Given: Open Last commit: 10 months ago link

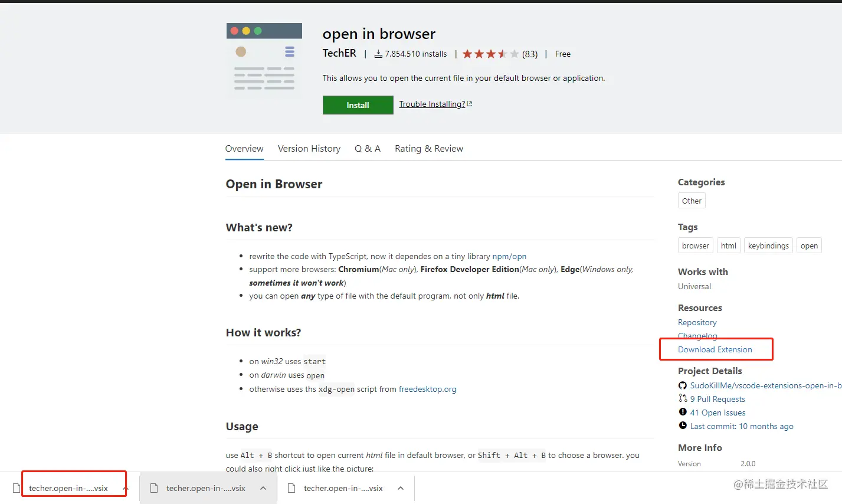Looking at the screenshot, I should (742, 426).
